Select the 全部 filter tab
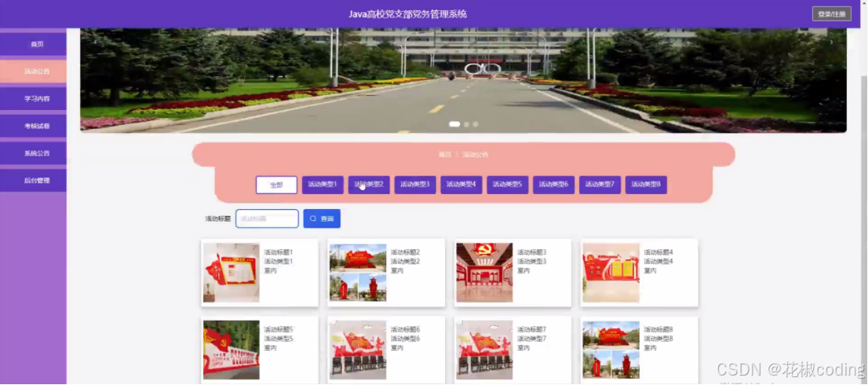Screen dimensions: 868x385 coord(277,185)
